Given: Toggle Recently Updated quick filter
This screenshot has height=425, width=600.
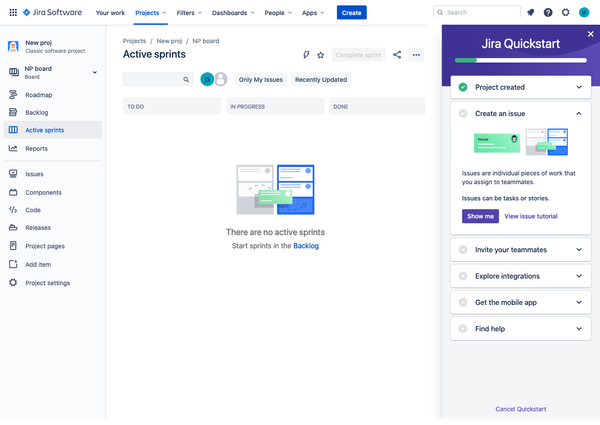Looking at the screenshot, I should [321, 80].
